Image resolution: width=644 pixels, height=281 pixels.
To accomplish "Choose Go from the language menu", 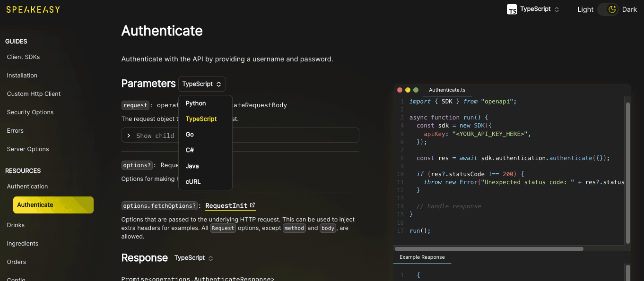I will 190,135.
